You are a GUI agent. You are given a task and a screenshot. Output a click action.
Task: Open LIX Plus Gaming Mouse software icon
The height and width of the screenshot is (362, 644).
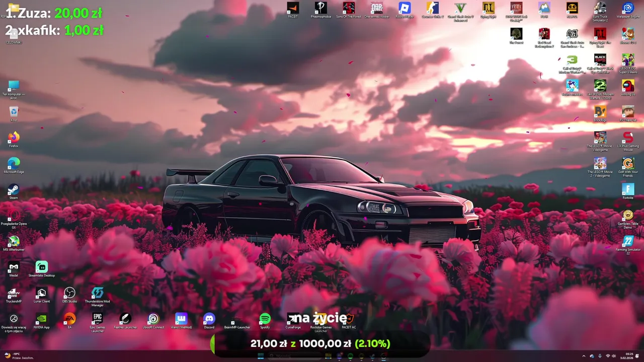coord(628,142)
